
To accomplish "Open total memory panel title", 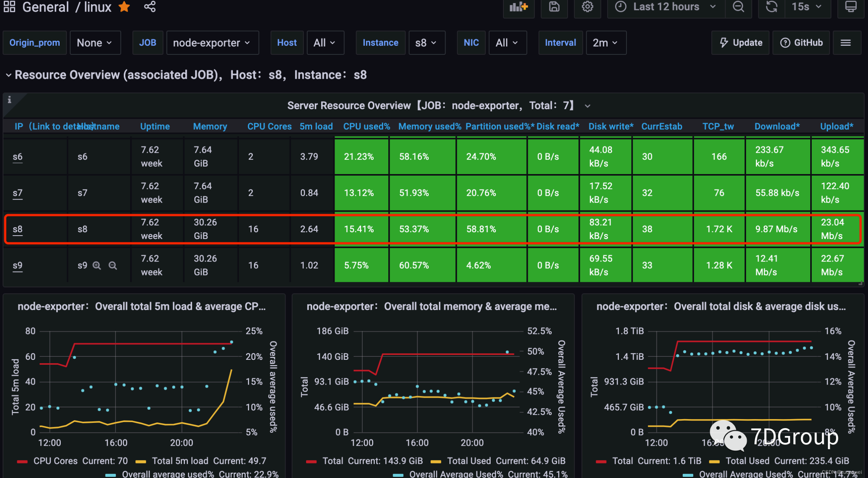I will click(432, 307).
